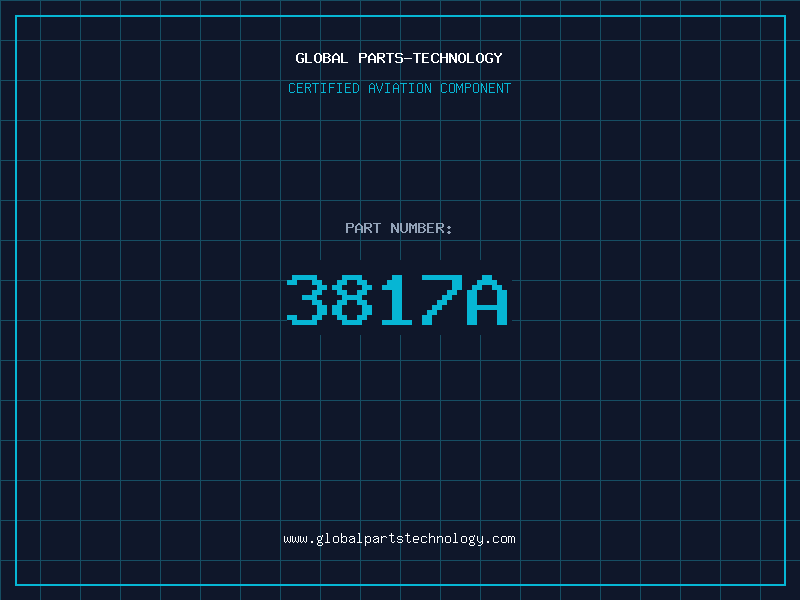This screenshot has height=600, width=800.
Task: Click the CERTIFIED AVIATION COMPONENT subtitle
Action: [399, 88]
